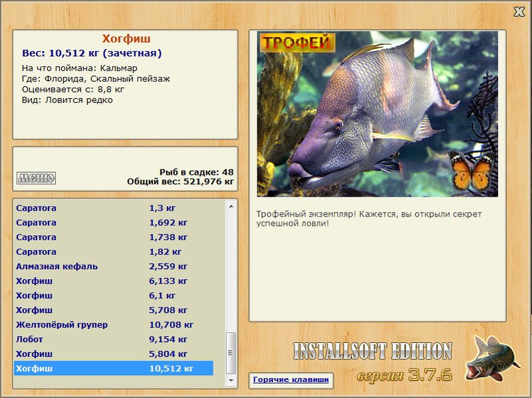Close the fish cage window
Image resolution: width=532 pixels, height=398 pixels.
point(519,12)
